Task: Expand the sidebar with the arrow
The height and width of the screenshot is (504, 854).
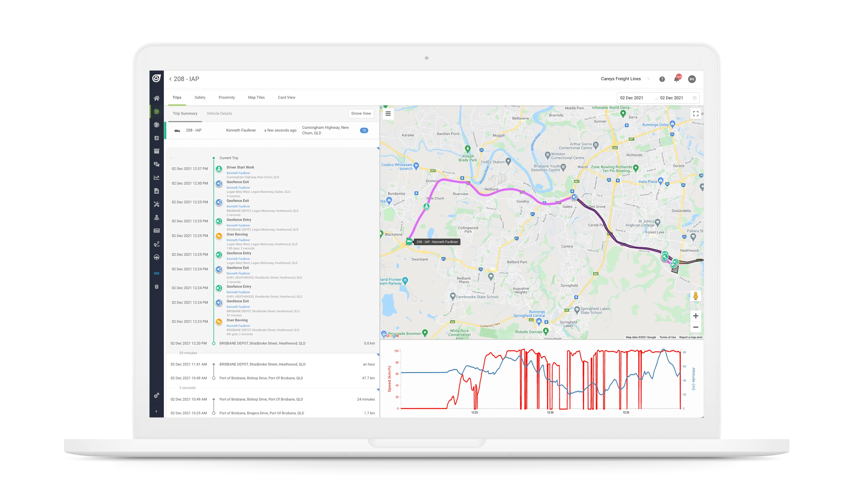Action: (x=156, y=411)
